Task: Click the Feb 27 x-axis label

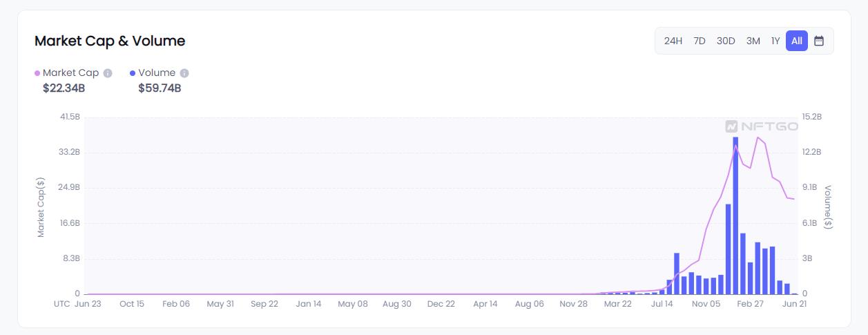Action: 750,304
